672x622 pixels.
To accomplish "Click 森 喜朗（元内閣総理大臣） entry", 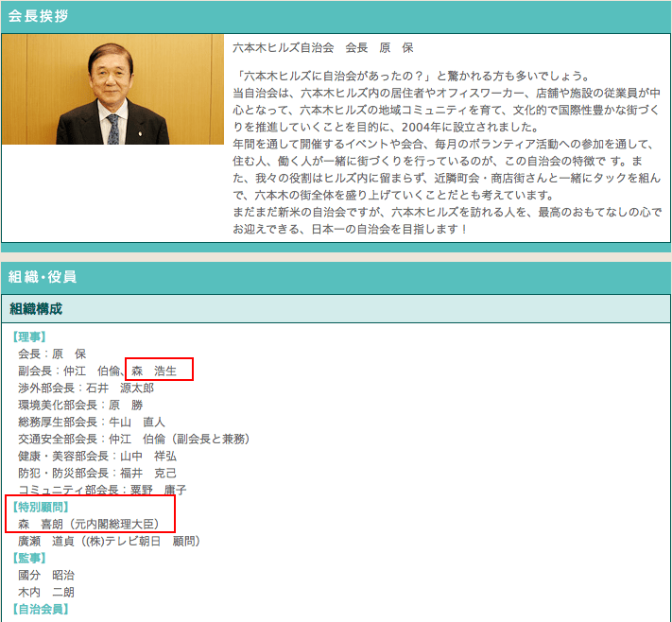I will pos(95,524).
